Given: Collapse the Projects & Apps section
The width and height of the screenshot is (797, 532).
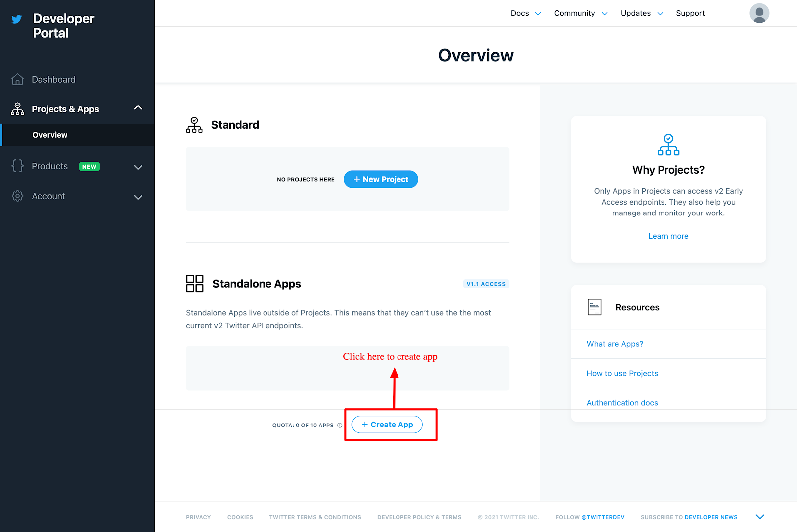Looking at the screenshot, I should click(x=138, y=108).
